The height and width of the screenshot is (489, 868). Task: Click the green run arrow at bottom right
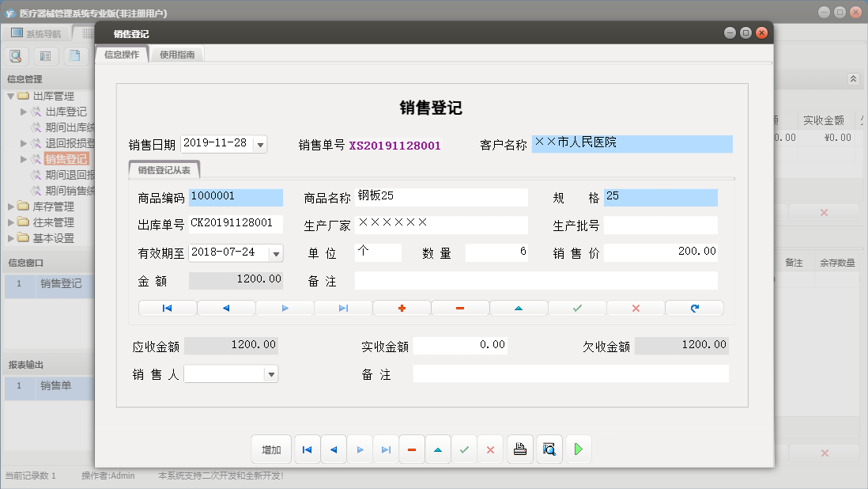pyautogui.click(x=578, y=449)
